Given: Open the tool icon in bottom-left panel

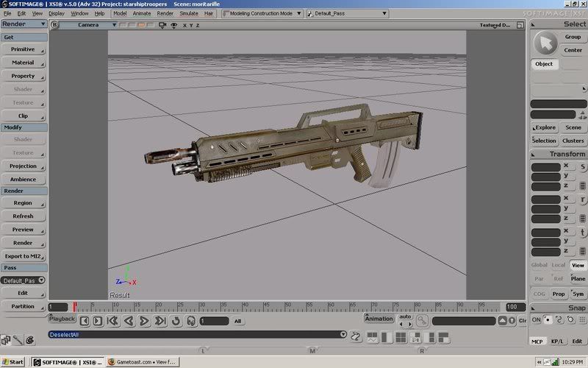Looking at the screenshot, I should pos(18,340).
